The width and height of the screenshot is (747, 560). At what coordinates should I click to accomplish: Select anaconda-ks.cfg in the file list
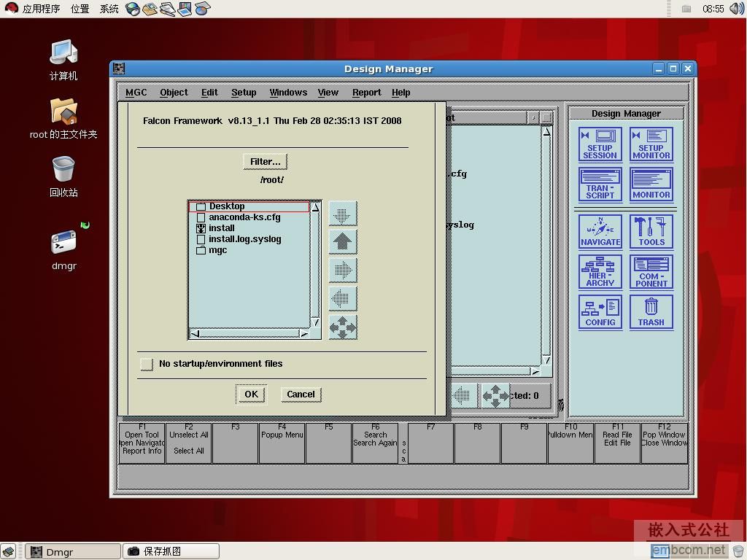[244, 217]
